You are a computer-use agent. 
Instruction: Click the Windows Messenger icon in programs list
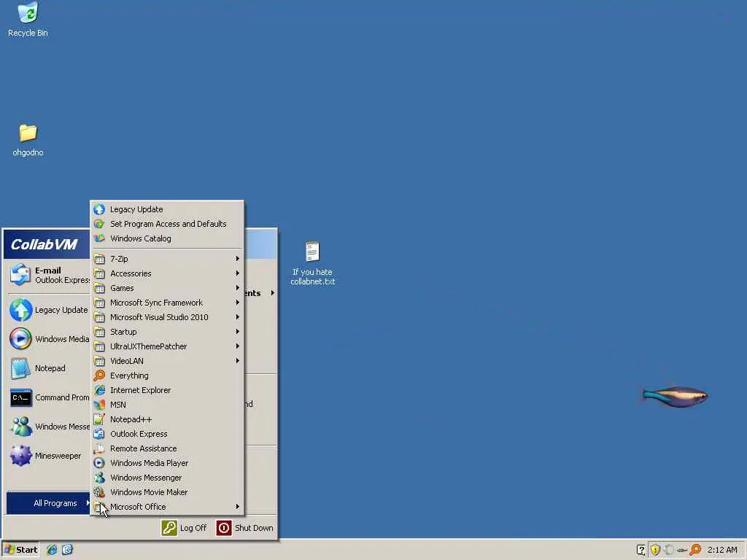99,478
